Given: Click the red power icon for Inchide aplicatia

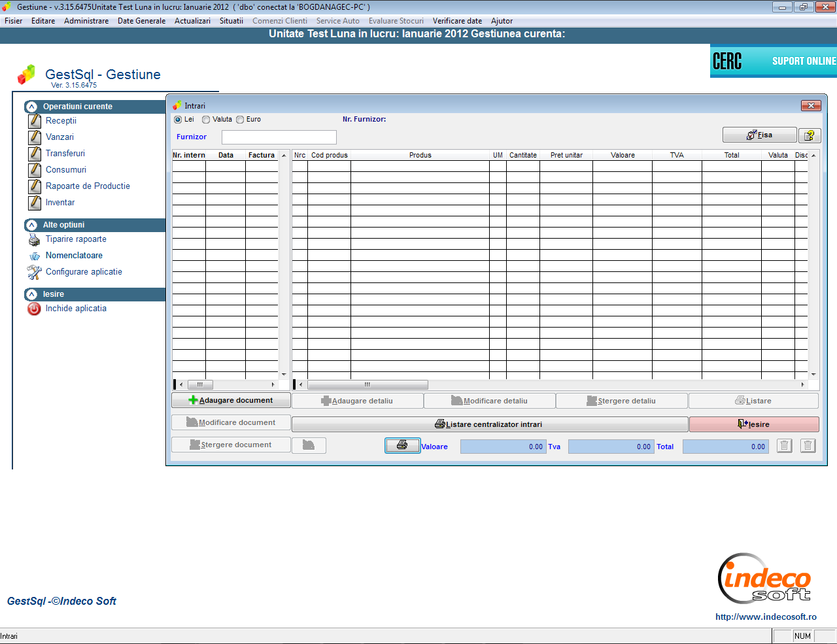Looking at the screenshot, I should pyautogui.click(x=34, y=309).
